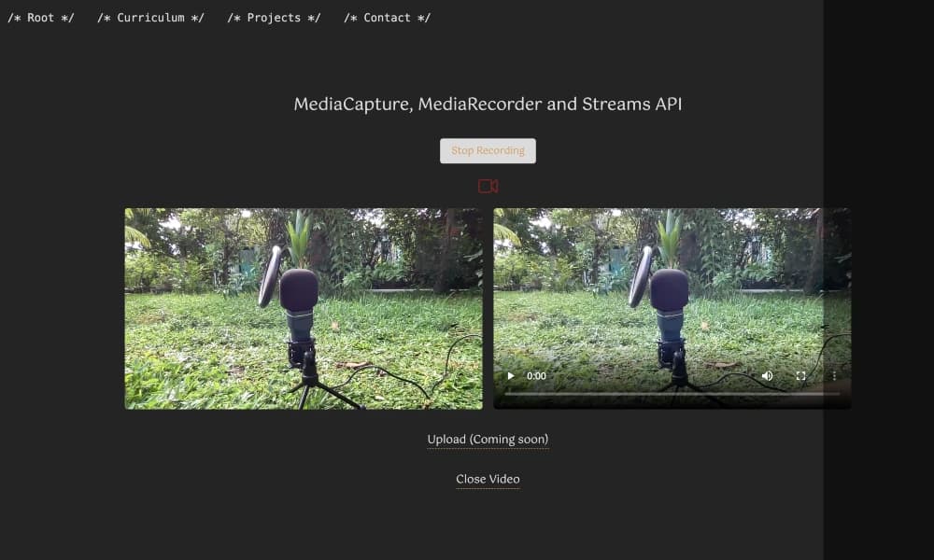Image resolution: width=934 pixels, height=560 pixels.
Task: Click the live camera preview video
Action: tap(304, 308)
